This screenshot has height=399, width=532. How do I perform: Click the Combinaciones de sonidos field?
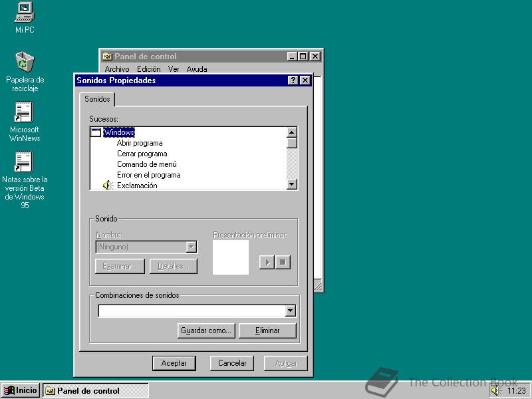197,311
